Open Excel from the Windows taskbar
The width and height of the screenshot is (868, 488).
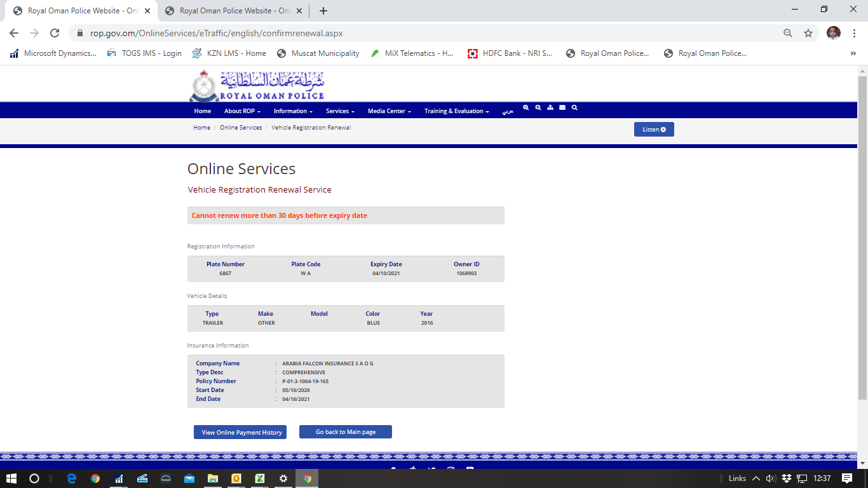(x=260, y=478)
